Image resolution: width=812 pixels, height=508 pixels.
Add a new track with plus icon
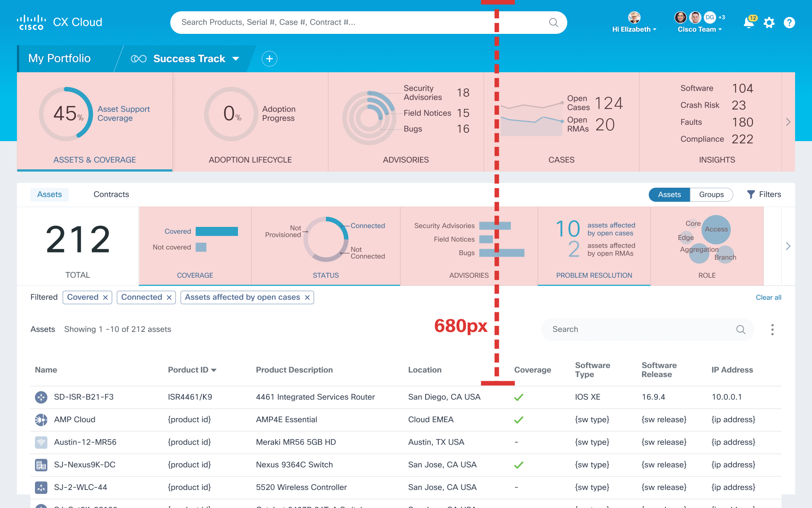270,59
